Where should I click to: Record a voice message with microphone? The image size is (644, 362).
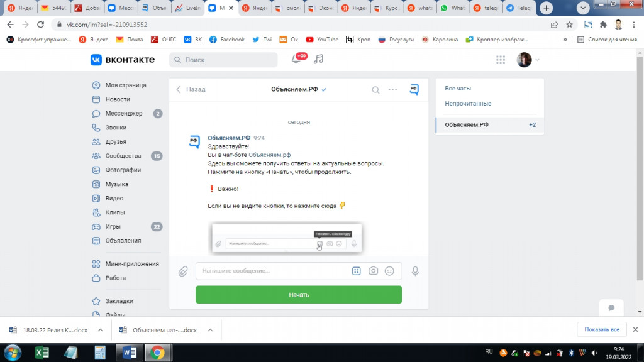coord(415,271)
